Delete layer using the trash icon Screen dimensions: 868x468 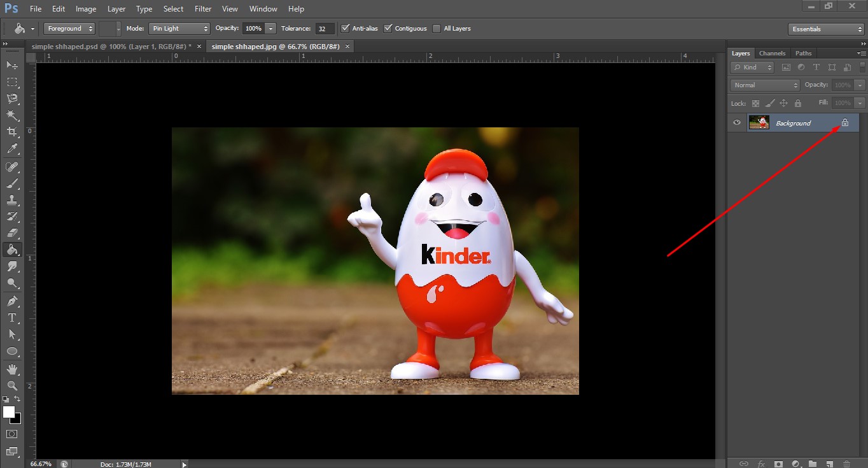pyautogui.click(x=846, y=464)
